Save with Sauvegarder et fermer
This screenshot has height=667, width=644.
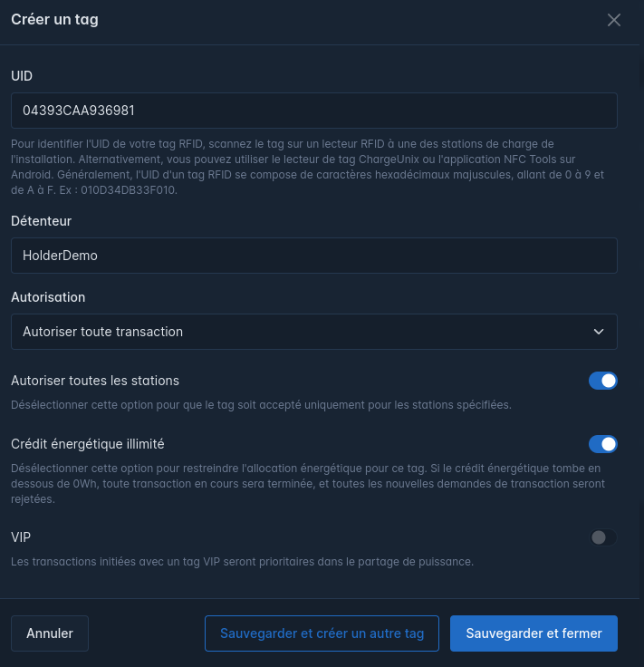coord(533,633)
